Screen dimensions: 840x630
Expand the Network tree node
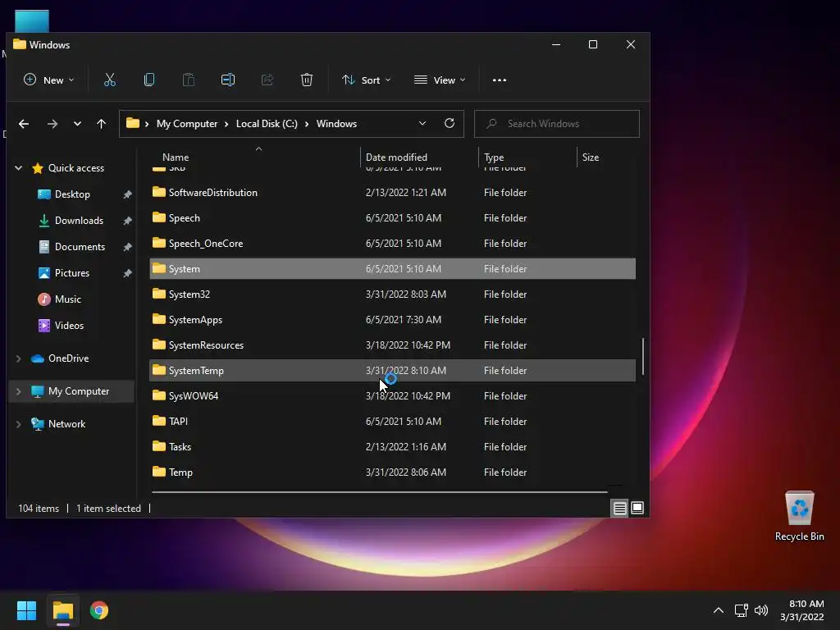pyautogui.click(x=18, y=424)
